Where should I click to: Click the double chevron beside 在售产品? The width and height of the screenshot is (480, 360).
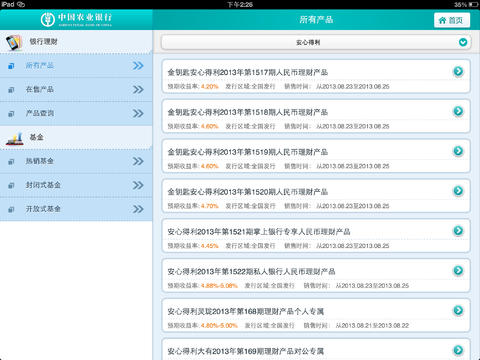tap(138, 90)
